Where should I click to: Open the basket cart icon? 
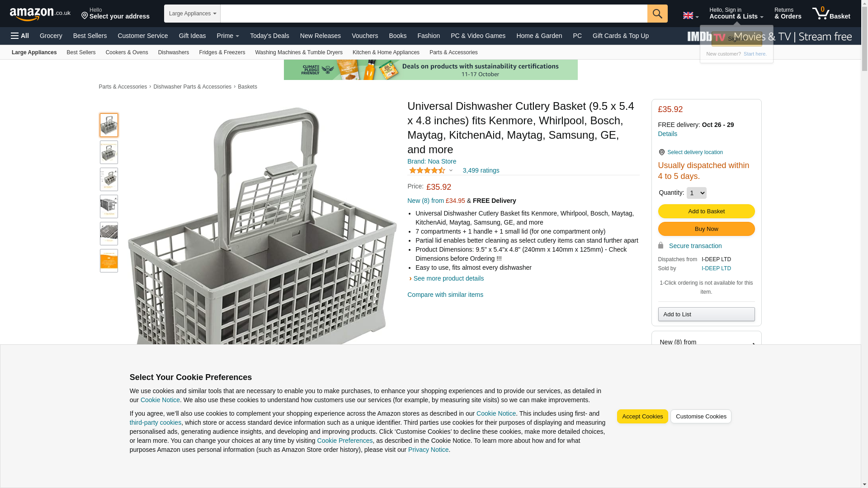coord(831,14)
